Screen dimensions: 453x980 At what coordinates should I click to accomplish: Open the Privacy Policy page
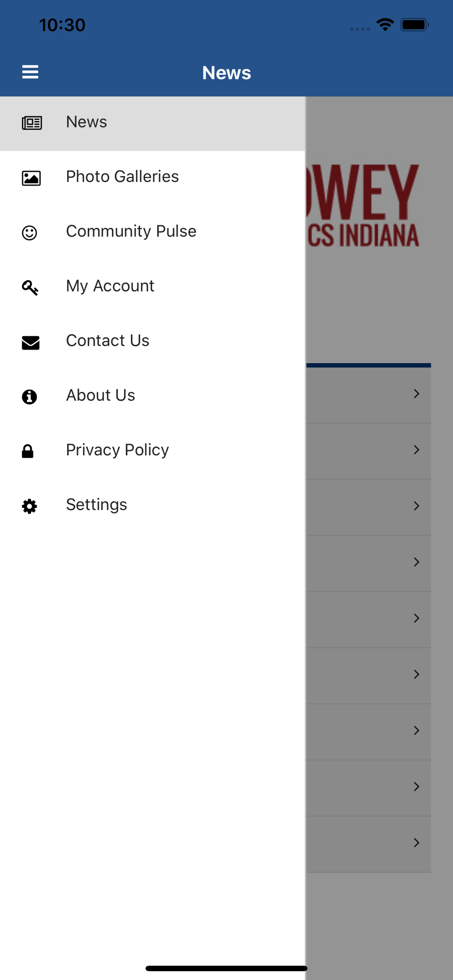pyautogui.click(x=152, y=451)
